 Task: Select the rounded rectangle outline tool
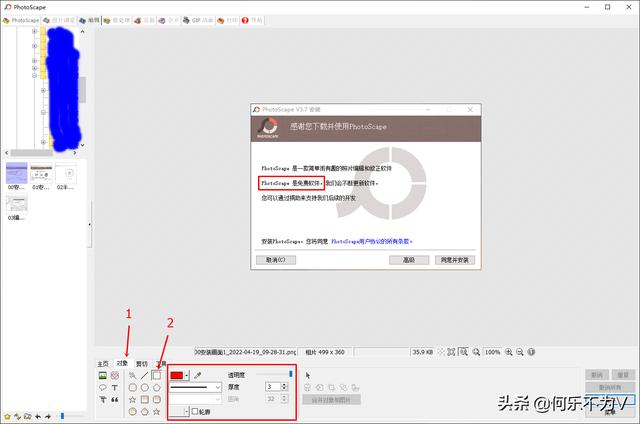(x=133, y=387)
